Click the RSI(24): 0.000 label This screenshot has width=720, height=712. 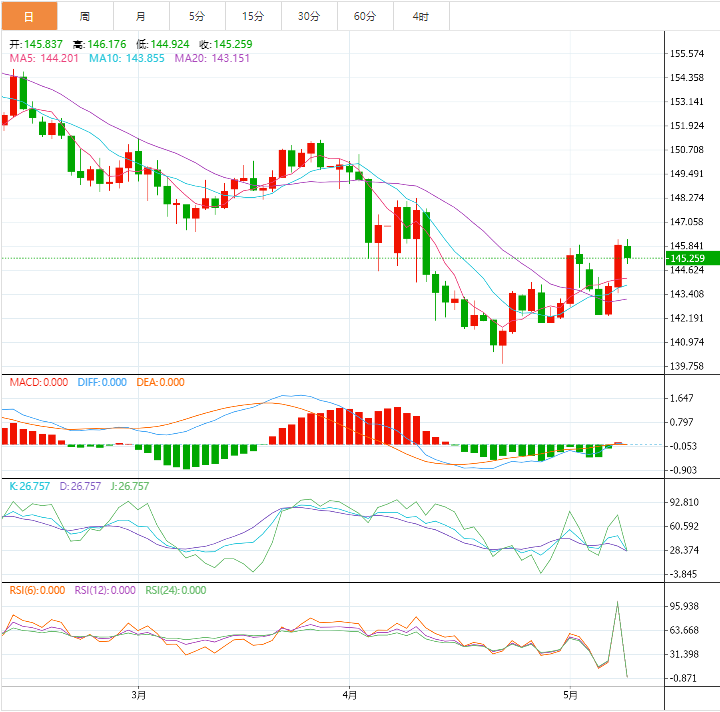pos(176,590)
